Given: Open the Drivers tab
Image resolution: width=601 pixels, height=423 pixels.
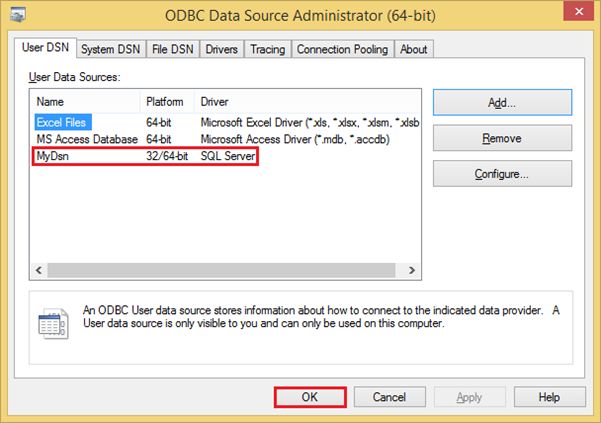Looking at the screenshot, I should point(220,49).
